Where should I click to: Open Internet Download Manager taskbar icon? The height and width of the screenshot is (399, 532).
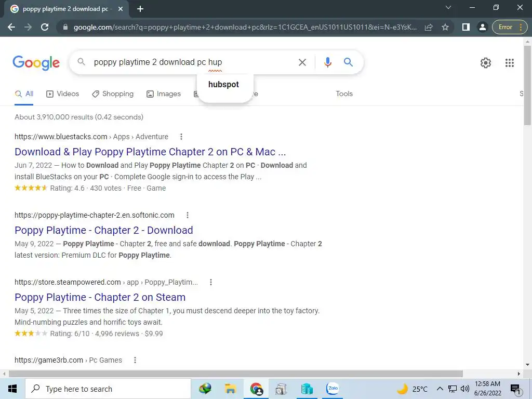[205, 389]
